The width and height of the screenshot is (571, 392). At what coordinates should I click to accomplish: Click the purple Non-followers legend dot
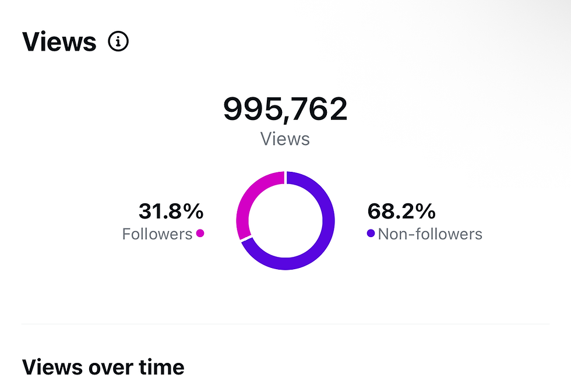(371, 234)
